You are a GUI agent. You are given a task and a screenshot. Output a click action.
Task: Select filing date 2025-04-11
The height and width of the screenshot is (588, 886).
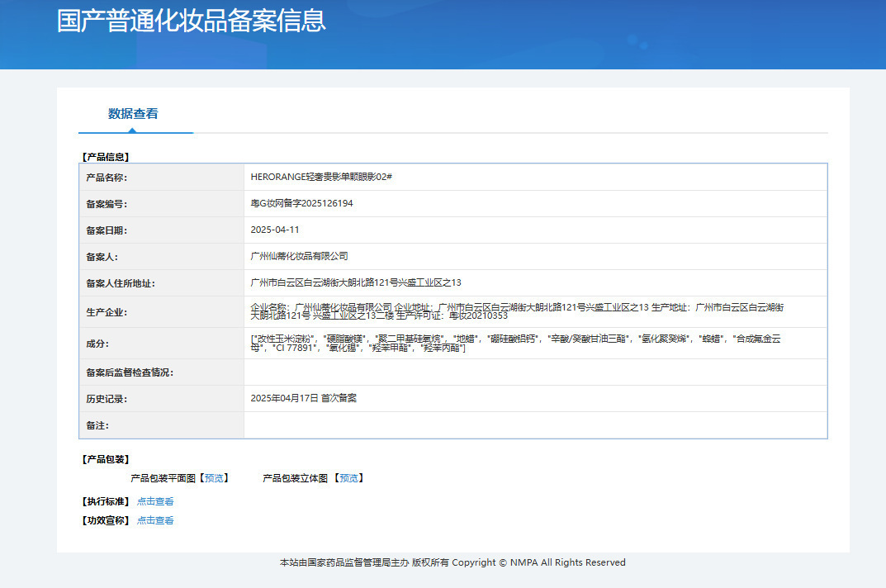(x=275, y=230)
